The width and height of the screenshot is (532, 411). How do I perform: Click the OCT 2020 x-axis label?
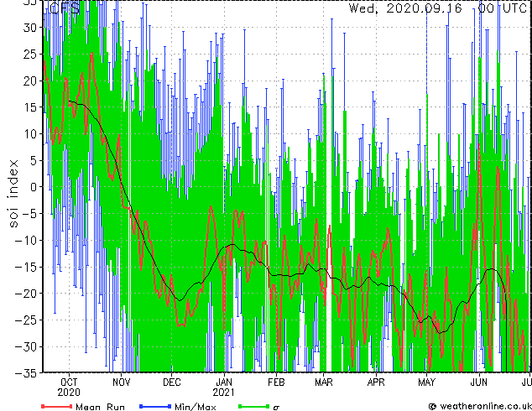click(69, 388)
